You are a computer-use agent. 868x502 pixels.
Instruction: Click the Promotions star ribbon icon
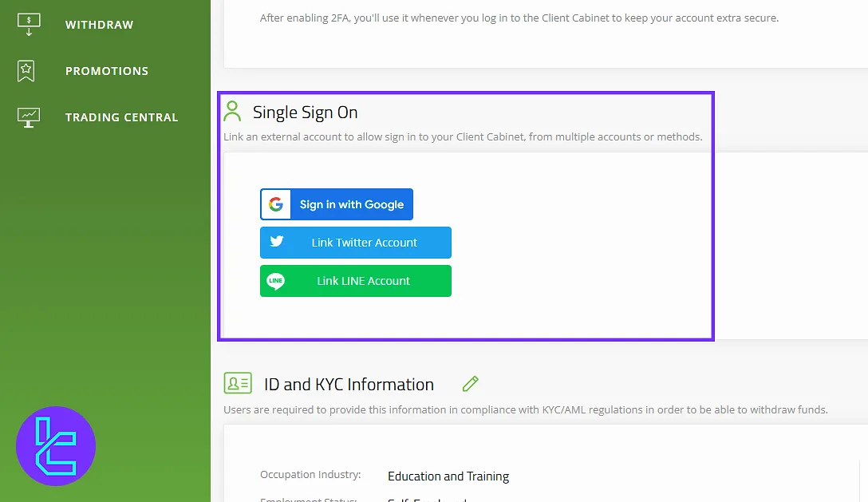coord(26,71)
